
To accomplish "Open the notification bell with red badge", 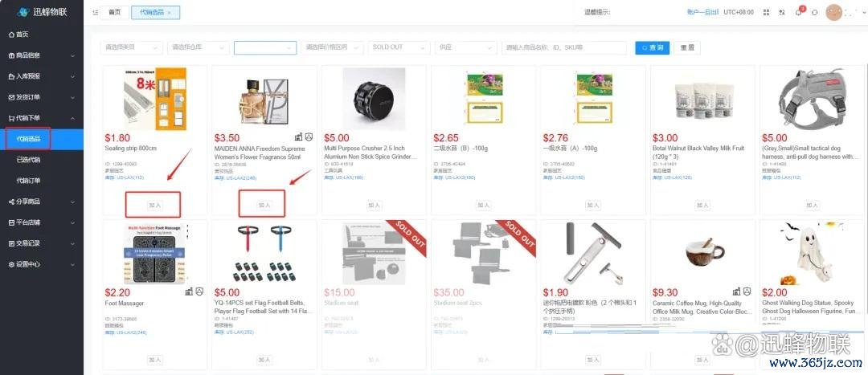I will pos(799,12).
